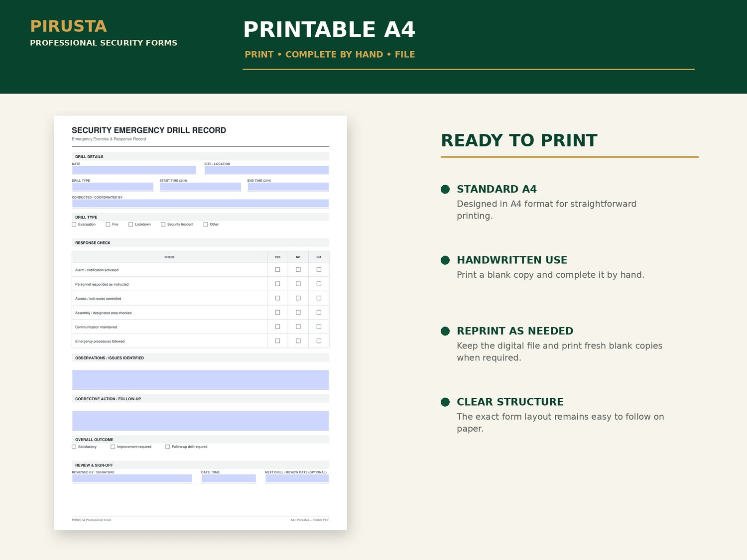The height and width of the screenshot is (560, 747).
Task: Mark Yes for Alarm / notification activated
Action: coord(278,270)
